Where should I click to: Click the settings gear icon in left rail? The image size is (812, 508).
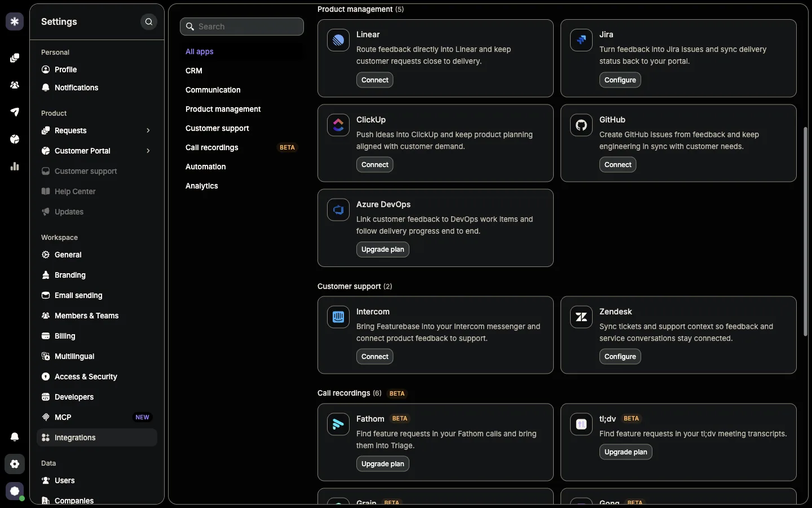(15, 464)
